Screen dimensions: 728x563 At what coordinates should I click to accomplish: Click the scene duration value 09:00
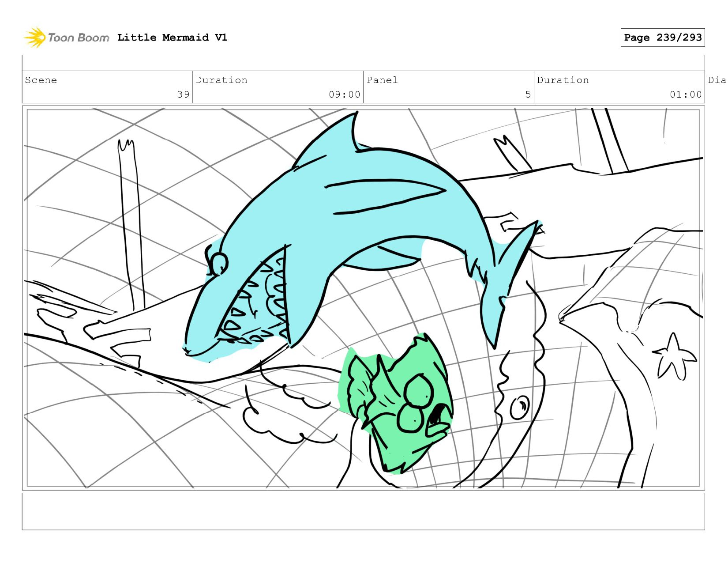click(x=345, y=94)
